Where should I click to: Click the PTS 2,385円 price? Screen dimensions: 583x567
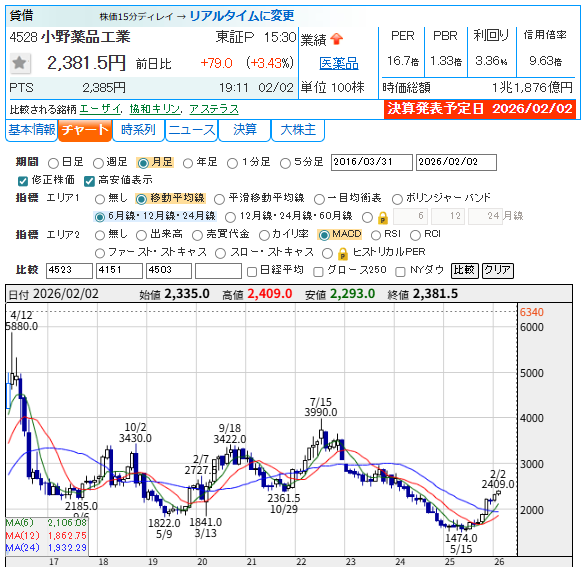104,88
